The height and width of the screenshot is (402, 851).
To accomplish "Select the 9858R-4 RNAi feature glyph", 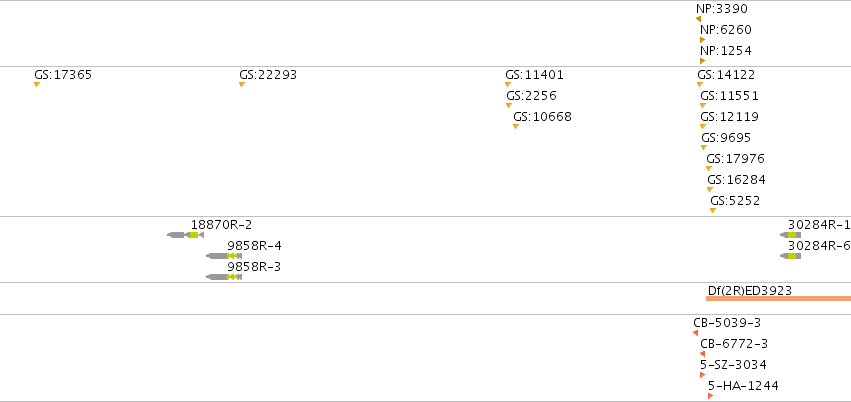I will [x=224, y=256].
